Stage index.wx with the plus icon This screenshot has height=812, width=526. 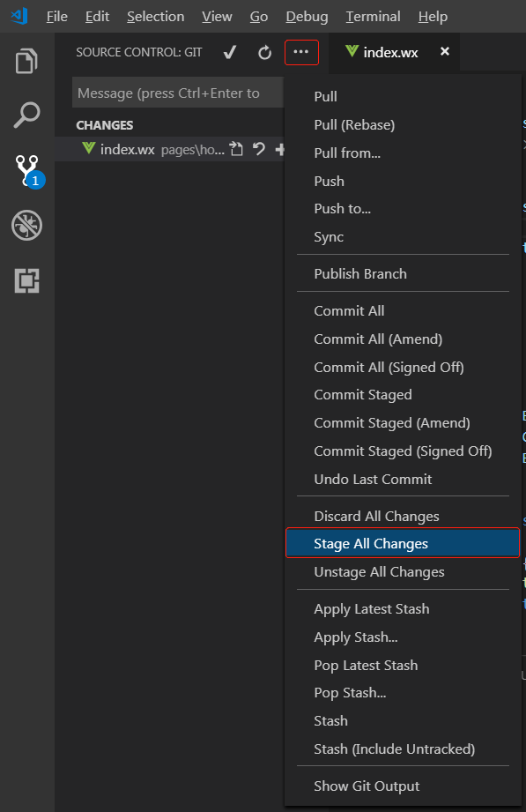point(279,149)
